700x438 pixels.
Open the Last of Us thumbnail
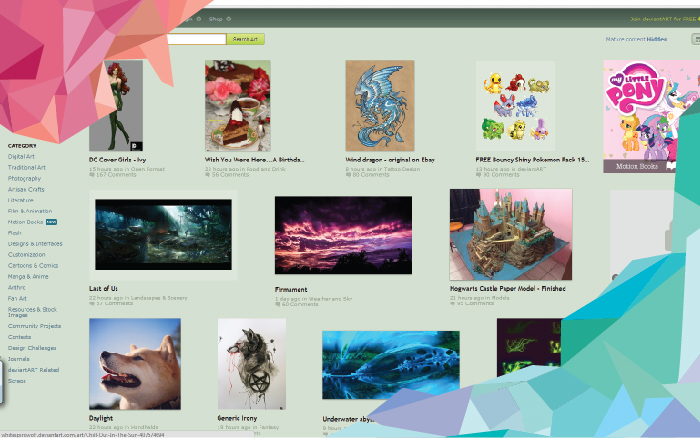163,235
